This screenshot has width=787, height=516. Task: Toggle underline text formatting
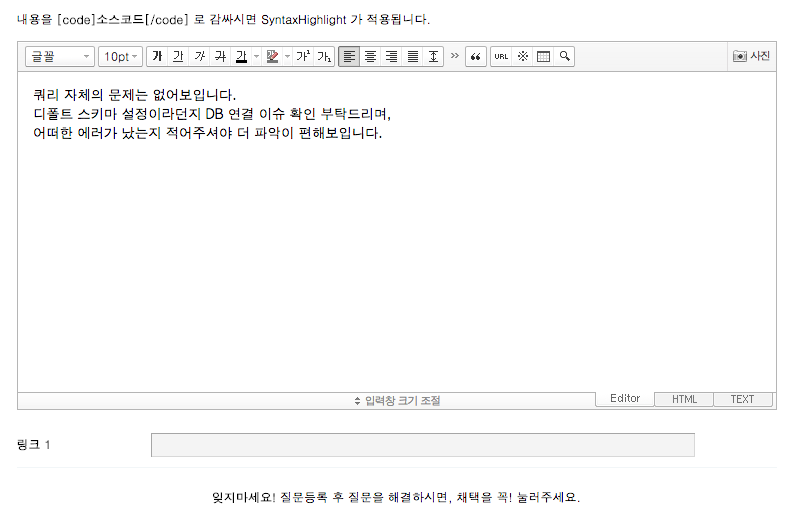(x=178, y=56)
